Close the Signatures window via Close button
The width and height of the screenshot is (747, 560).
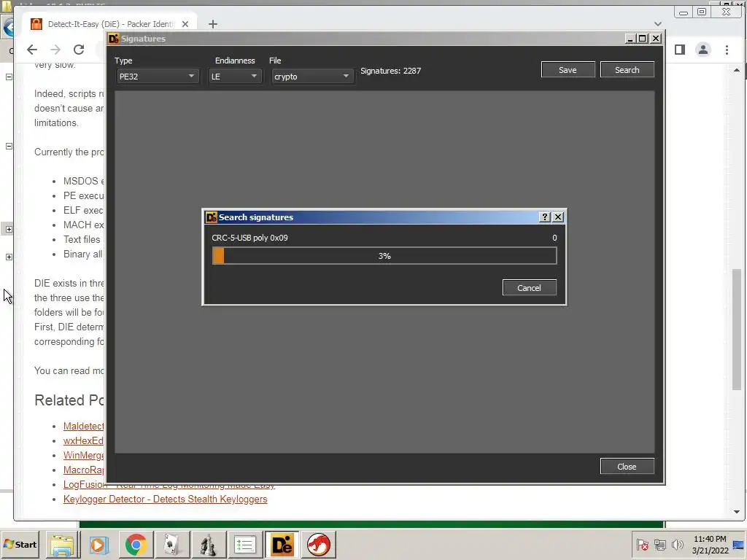[x=627, y=467]
